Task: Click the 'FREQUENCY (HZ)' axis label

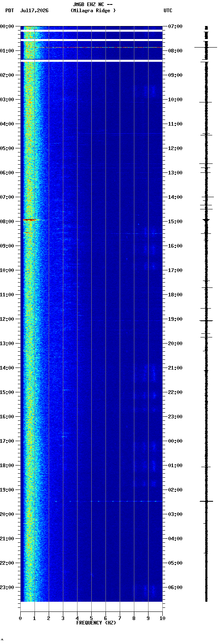Action: pos(96,623)
